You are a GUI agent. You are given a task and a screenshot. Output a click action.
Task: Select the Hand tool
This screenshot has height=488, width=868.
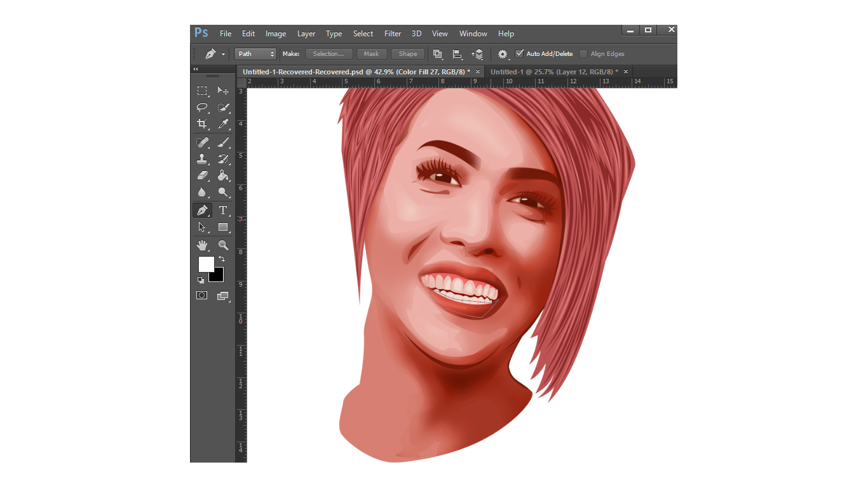coord(202,245)
